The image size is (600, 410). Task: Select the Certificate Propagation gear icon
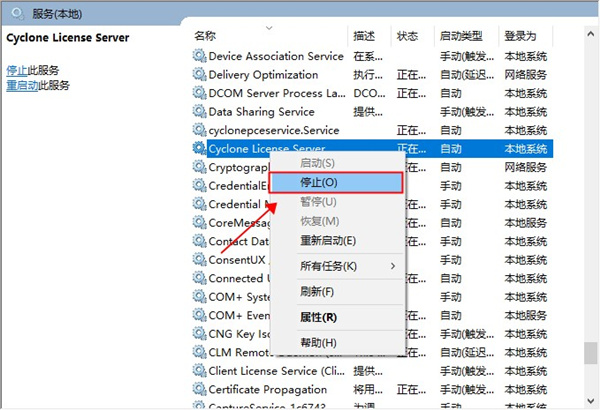click(x=199, y=389)
